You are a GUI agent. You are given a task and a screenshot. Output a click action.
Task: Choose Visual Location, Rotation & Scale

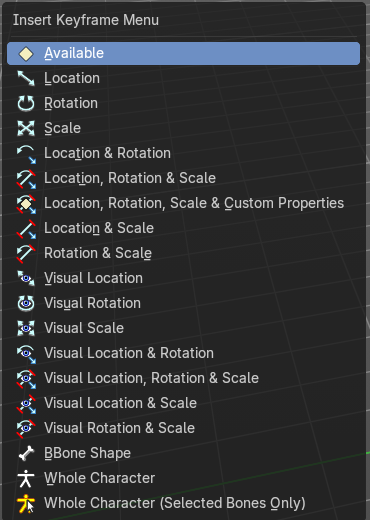point(183,378)
